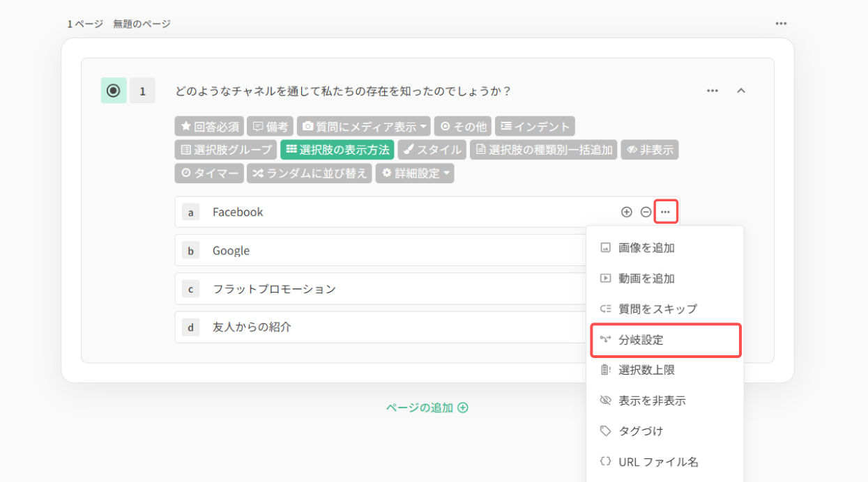This screenshot has height=482, width=868.
Task: Click choice letter badge a
Action: click(x=190, y=212)
